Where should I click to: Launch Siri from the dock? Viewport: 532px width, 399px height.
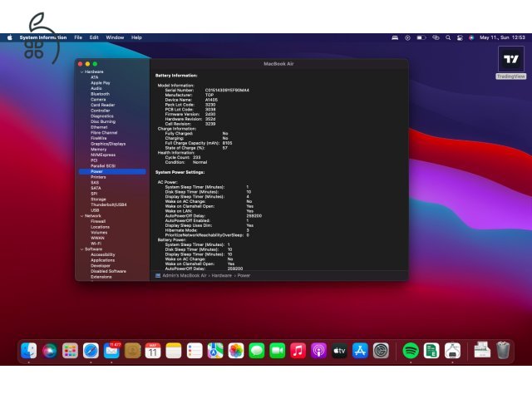pos(50,351)
